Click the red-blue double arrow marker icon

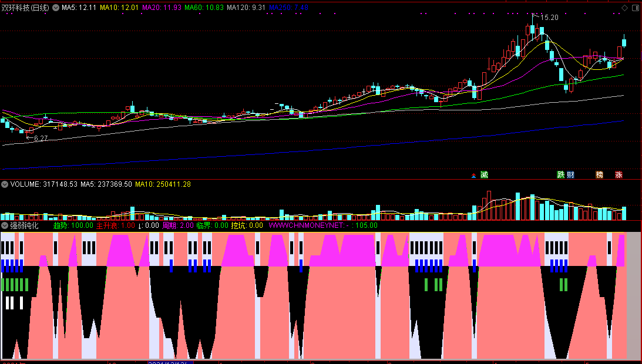click(x=474, y=176)
